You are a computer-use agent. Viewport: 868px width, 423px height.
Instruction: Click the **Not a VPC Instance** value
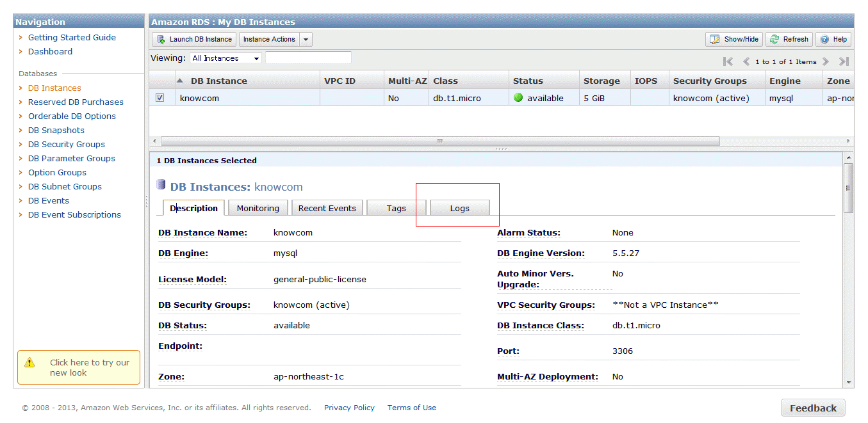click(x=666, y=305)
